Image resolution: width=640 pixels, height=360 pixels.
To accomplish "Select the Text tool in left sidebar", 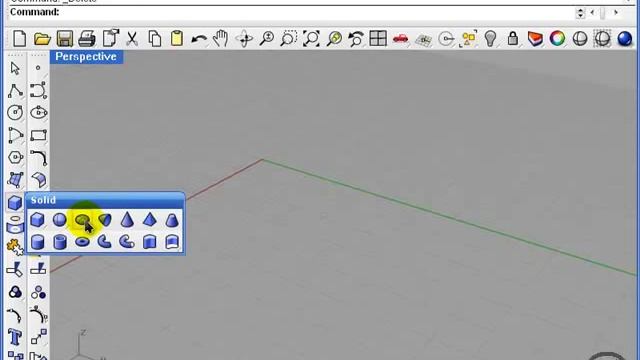I will click(x=15, y=338).
